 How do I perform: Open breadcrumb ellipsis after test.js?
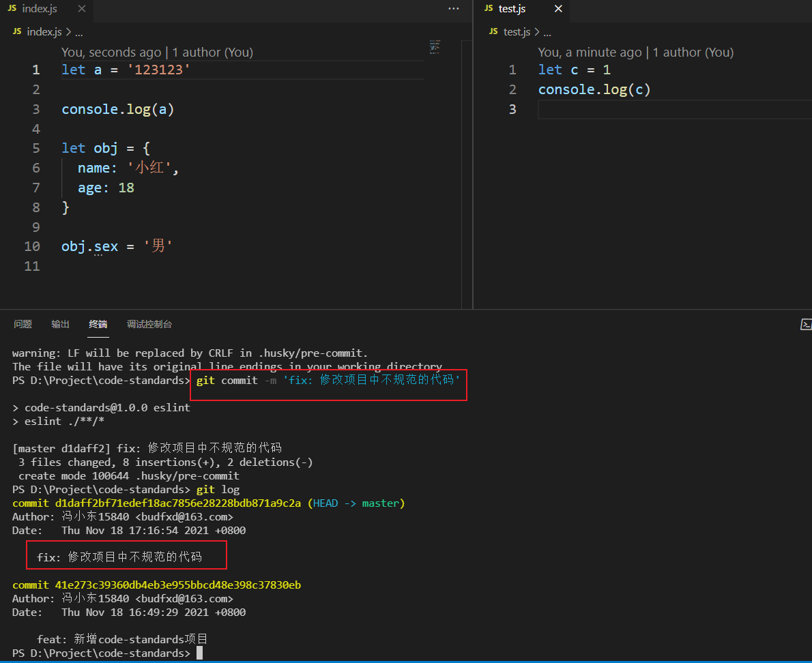(547, 33)
